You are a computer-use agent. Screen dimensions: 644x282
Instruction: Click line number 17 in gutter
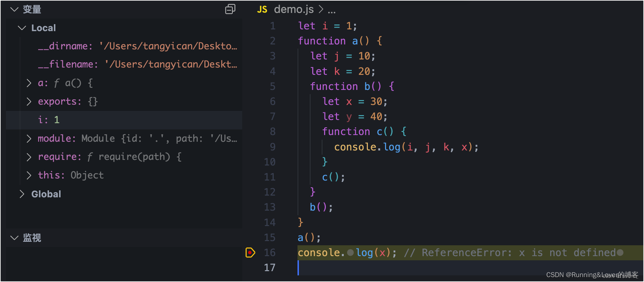269,268
